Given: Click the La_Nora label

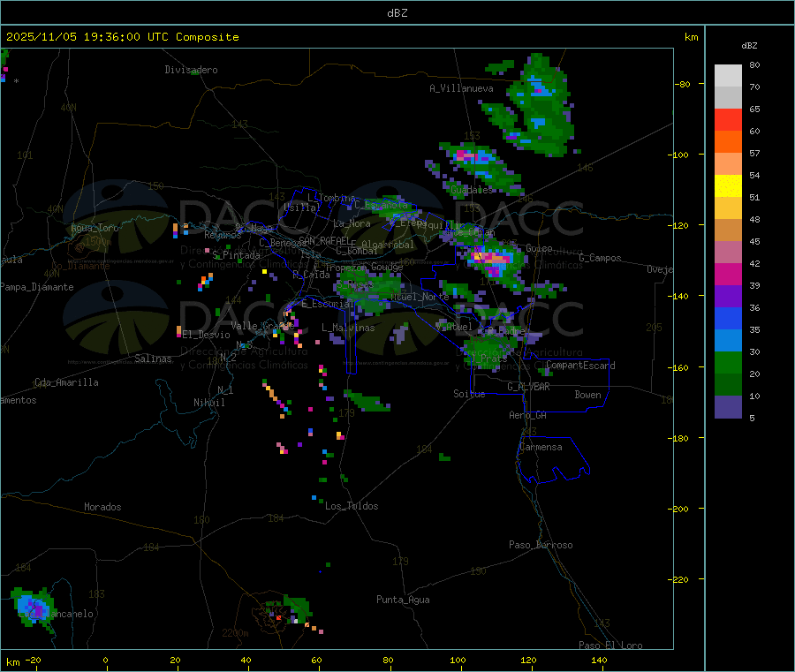Looking at the screenshot, I should 352,223.
